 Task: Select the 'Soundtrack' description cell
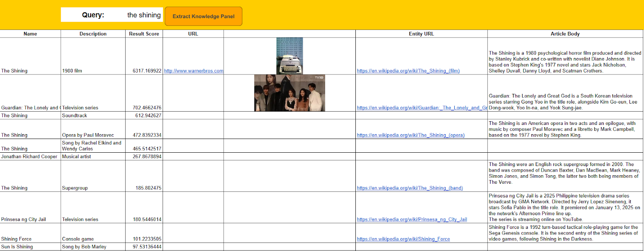point(93,116)
